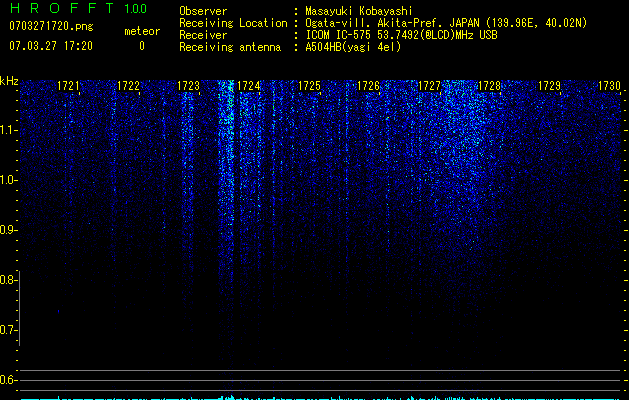Click the 'Receiver' field label

tap(203, 35)
